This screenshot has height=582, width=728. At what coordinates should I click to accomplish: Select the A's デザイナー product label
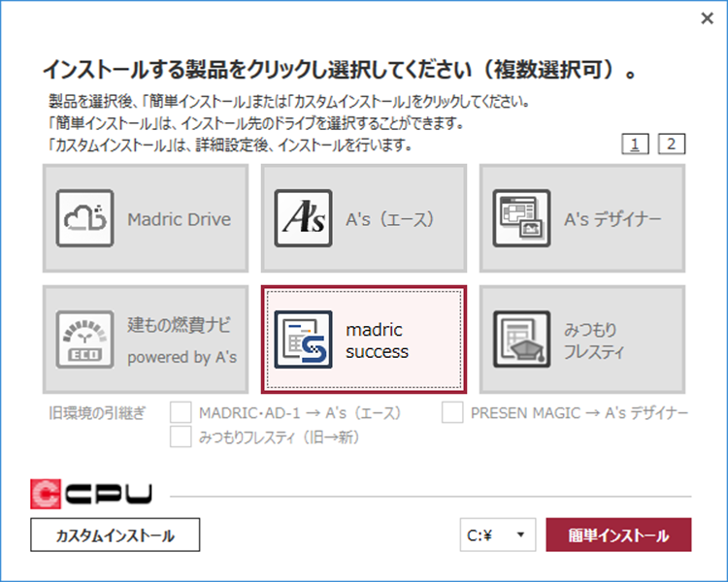[x=612, y=219]
